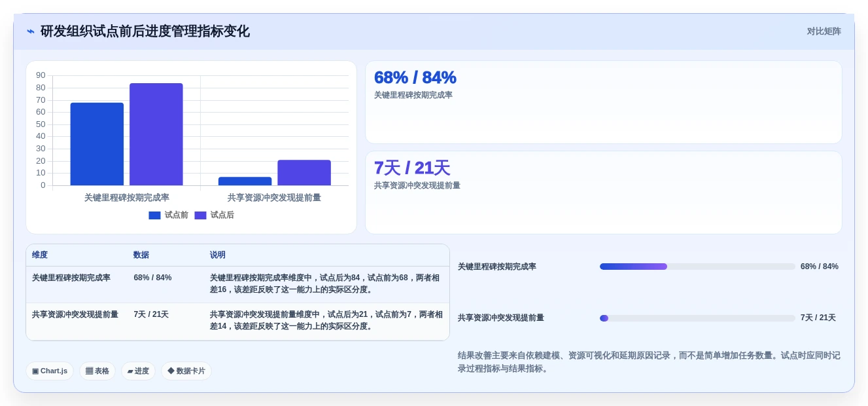Click the 关键里程碑按期完成率 progress bar
The height and width of the screenshot is (406, 868).
[697, 267]
